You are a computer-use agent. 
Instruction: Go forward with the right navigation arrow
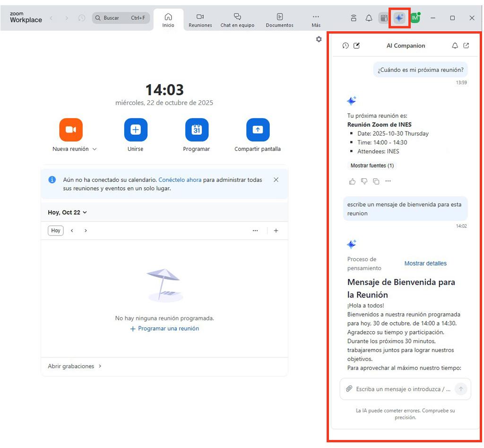pos(67,18)
